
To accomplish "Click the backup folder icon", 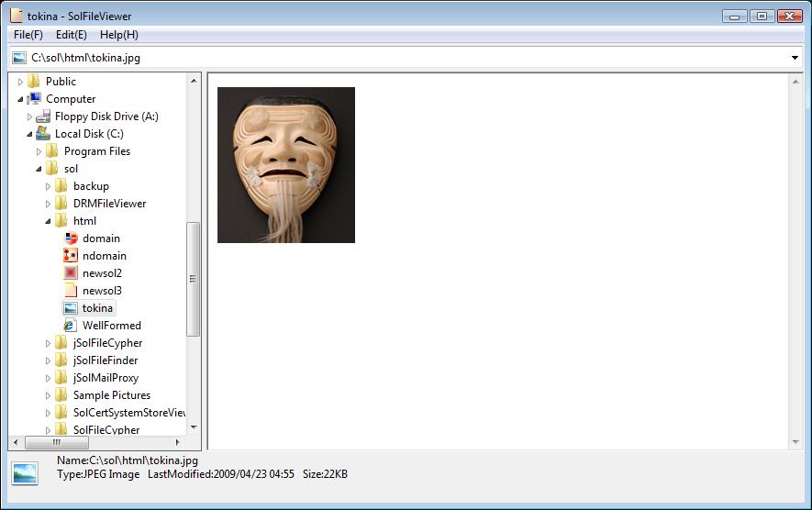I will pos(61,186).
